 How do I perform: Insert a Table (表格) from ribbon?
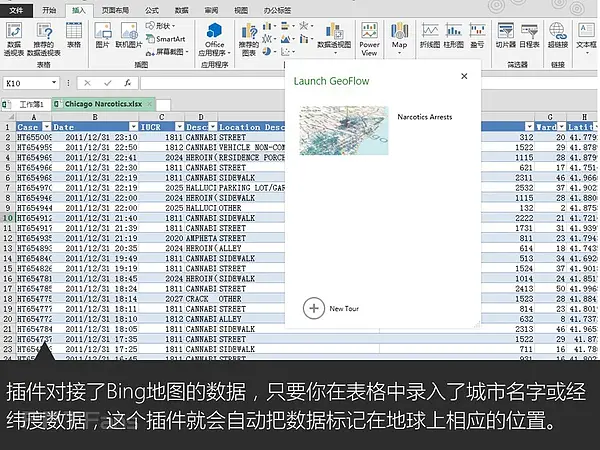tap(74, 34)
